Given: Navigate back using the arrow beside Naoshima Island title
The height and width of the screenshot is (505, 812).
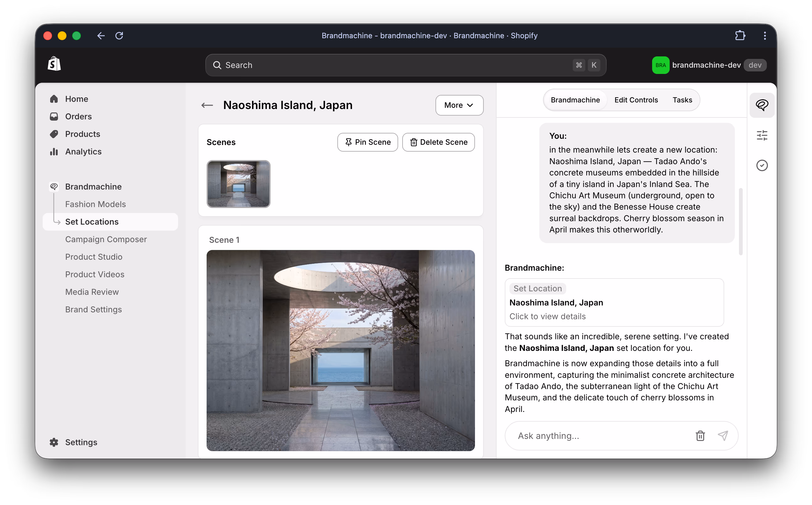Looking at the screenshot, I should [x=207, y=105].
